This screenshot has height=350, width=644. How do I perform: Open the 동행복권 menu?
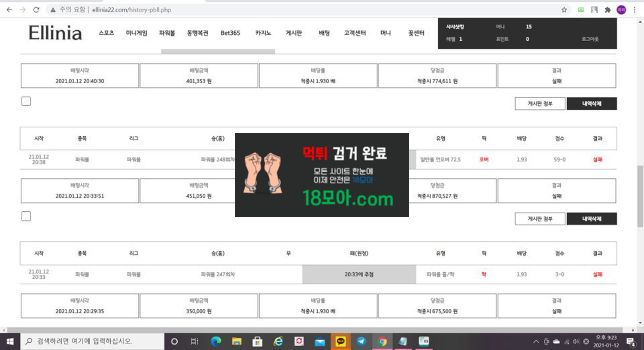(x=197, y=33)
